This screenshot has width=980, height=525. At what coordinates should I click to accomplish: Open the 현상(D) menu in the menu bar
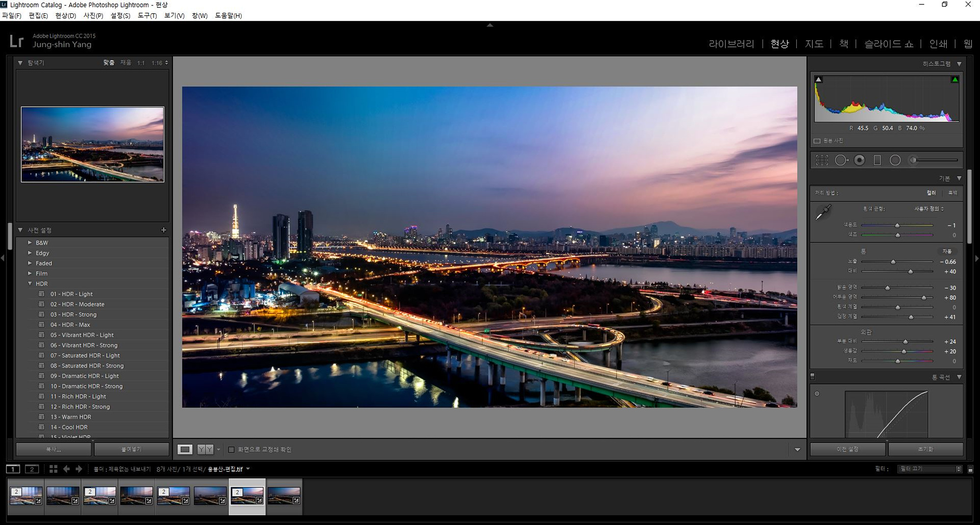point(65,16)
